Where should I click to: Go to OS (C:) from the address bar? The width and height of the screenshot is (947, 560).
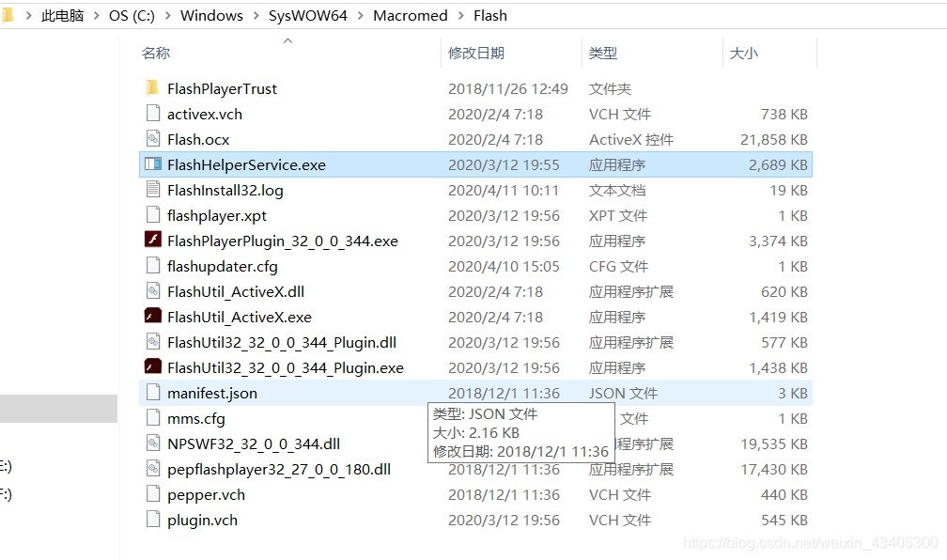[131, 15]
